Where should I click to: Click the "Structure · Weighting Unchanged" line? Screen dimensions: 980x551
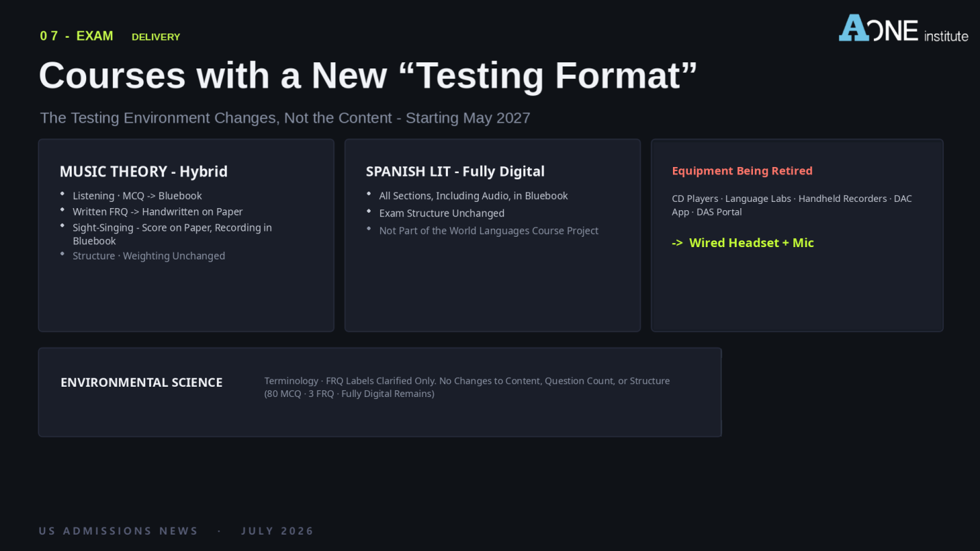pyautogui.click(x=149, y=256)
